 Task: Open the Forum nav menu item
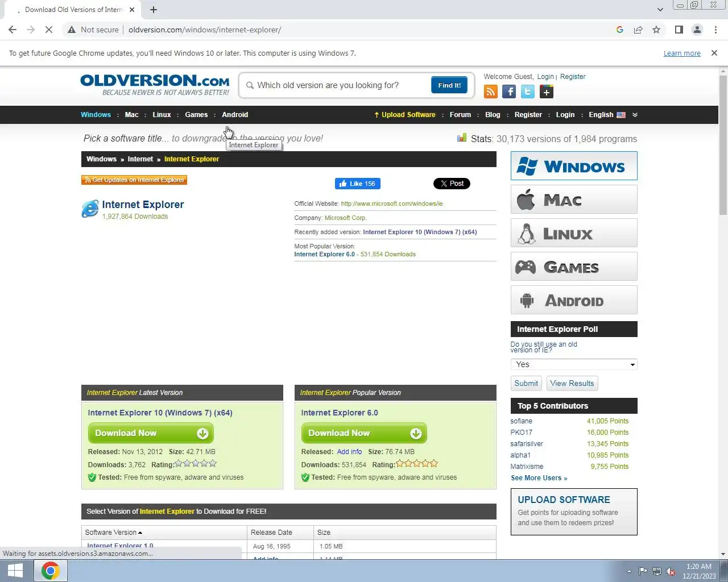(x=460, y=115)
